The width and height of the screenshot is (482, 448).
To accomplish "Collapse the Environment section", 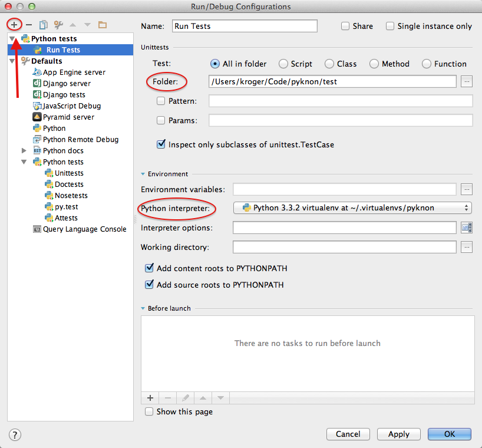I will (143, 174).
